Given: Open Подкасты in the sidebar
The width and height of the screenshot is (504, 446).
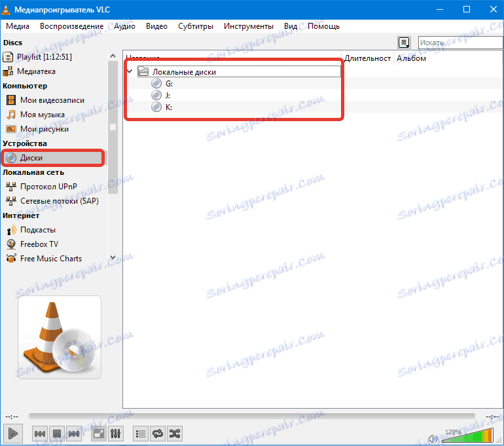Looking at the screenshot, I should pos(38,231).
